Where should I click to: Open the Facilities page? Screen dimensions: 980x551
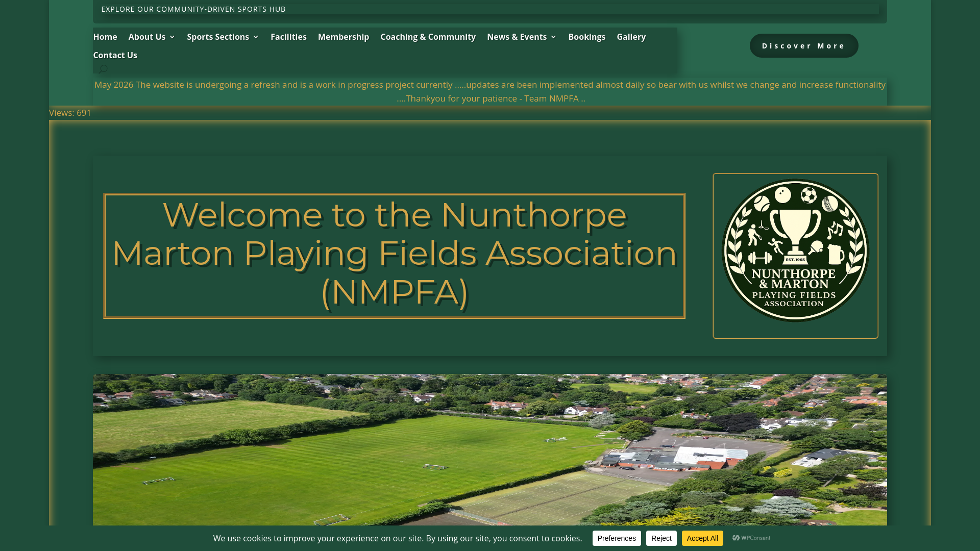coord(288,37)
